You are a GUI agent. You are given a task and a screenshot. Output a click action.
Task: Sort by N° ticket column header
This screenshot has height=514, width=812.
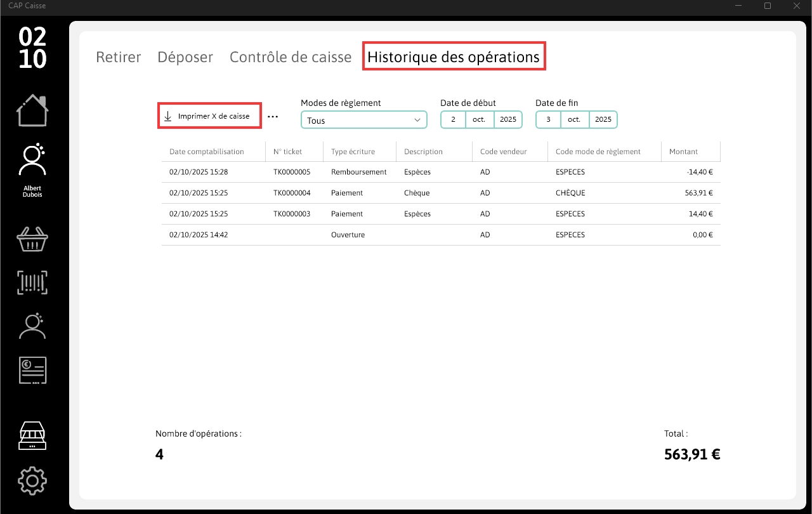(294, 152)
